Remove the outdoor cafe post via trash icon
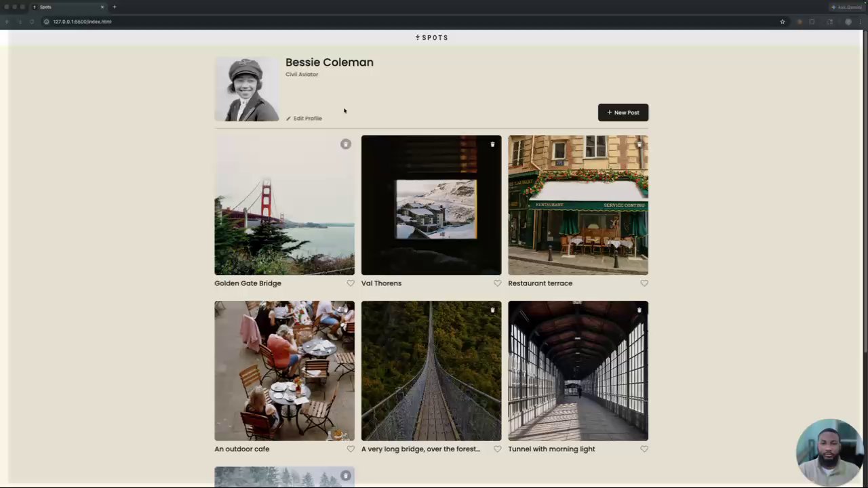The image size is (868, 488). [x=346, y=310]
